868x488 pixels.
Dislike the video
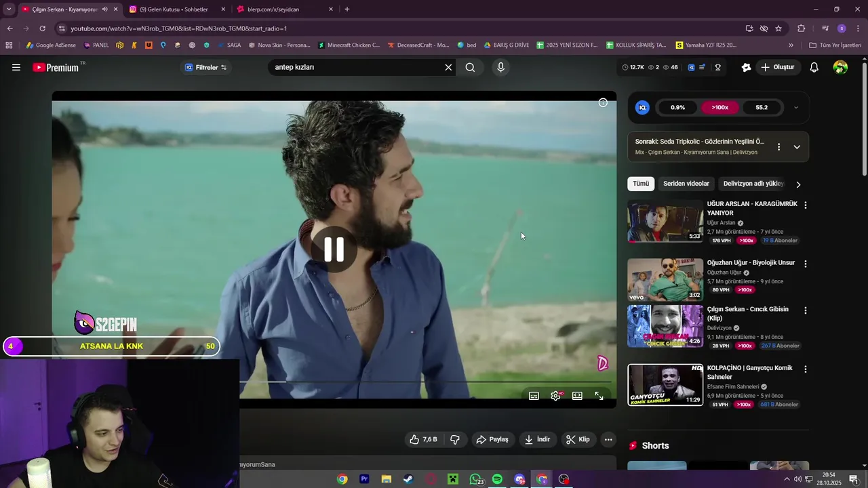(x=455, y=439)
